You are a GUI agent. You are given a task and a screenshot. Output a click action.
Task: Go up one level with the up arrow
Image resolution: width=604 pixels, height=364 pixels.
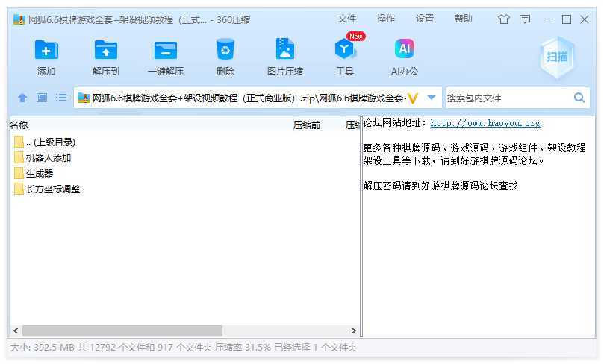(x=22, y=98)
